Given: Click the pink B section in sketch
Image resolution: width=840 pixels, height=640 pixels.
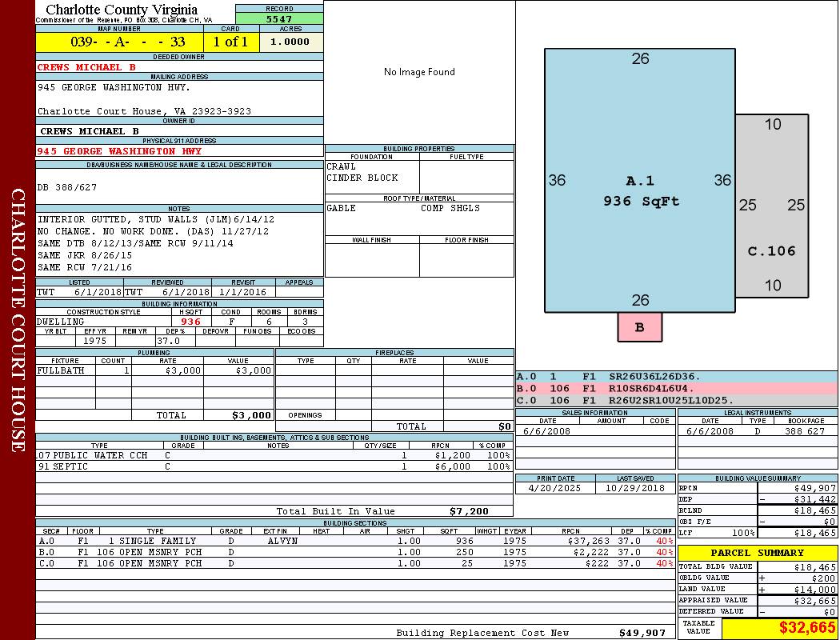Looking at the screenshot, I should tap(639, 327).
